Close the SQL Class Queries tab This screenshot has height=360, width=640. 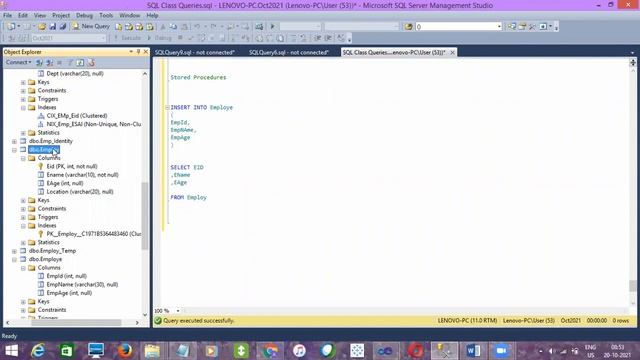[x=452, y=52]
